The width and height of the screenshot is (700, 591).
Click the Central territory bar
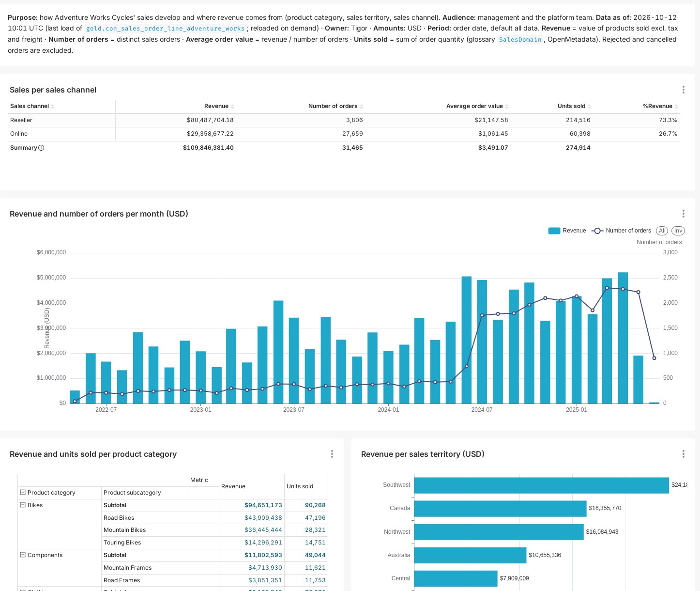point(456,578)
